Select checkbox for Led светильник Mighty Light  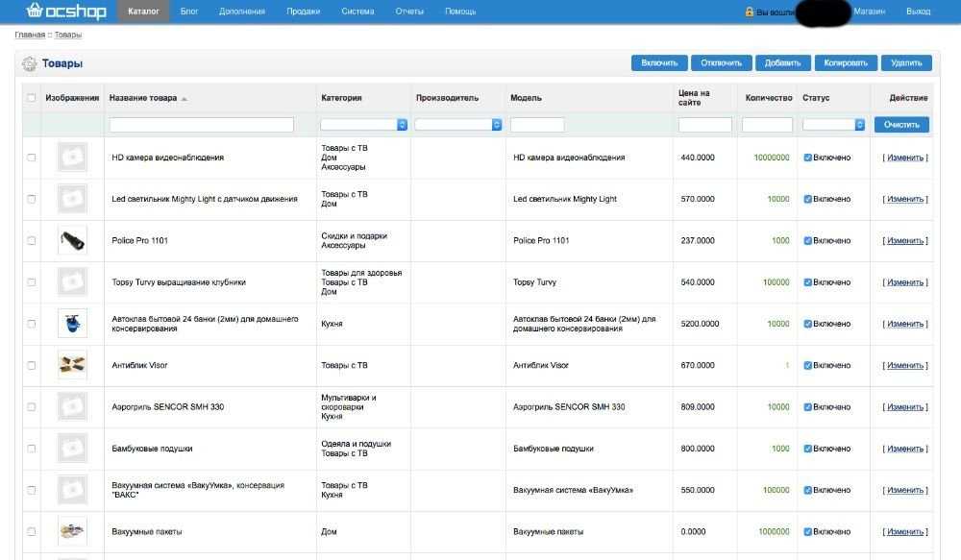click(32, 199)
